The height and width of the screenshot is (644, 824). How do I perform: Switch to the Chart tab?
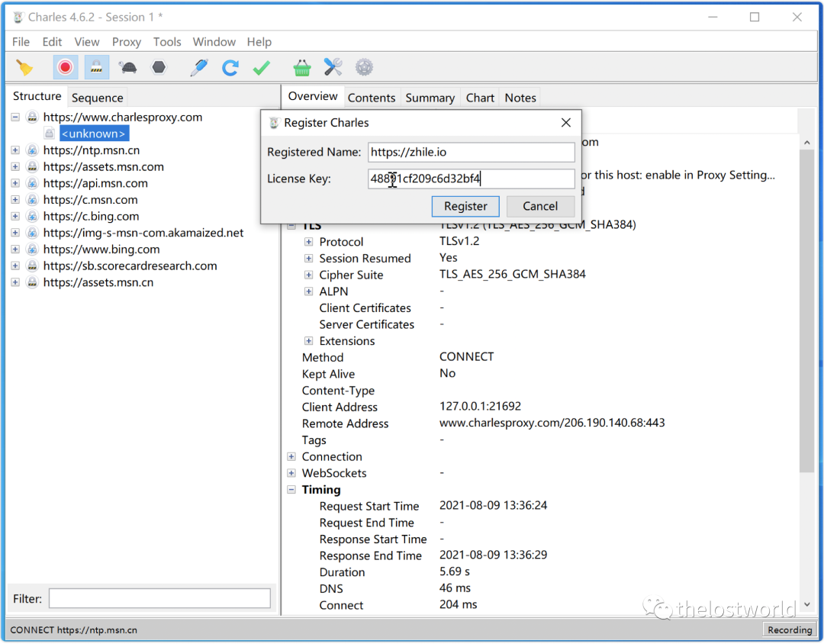(480, 98)
